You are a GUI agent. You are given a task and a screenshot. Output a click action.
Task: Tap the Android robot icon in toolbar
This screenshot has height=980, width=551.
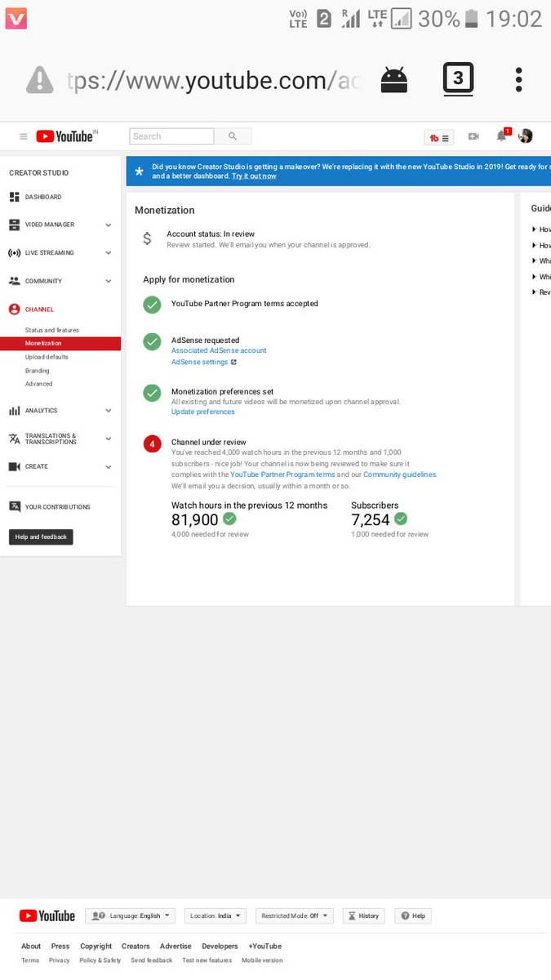click(394, 79)
